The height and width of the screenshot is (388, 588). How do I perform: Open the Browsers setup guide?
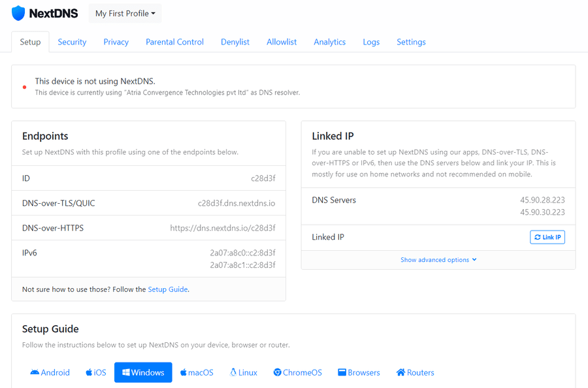(x=359, y=372)
